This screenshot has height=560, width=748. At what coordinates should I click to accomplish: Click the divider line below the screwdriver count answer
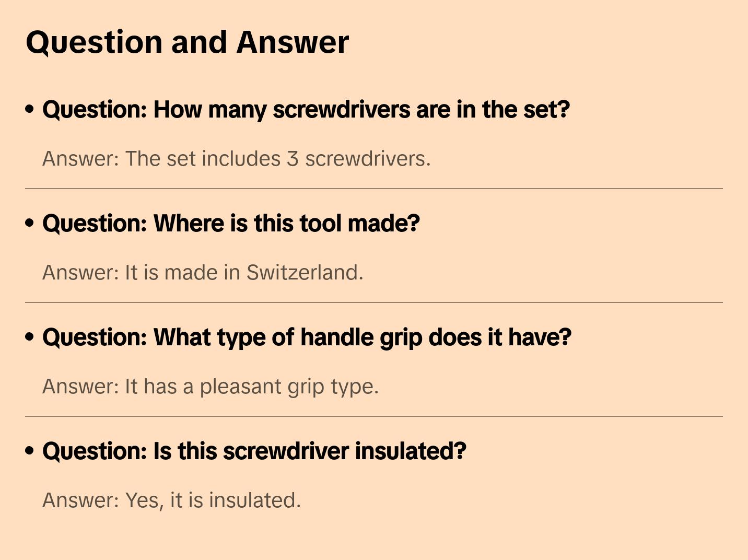(374, 189)
